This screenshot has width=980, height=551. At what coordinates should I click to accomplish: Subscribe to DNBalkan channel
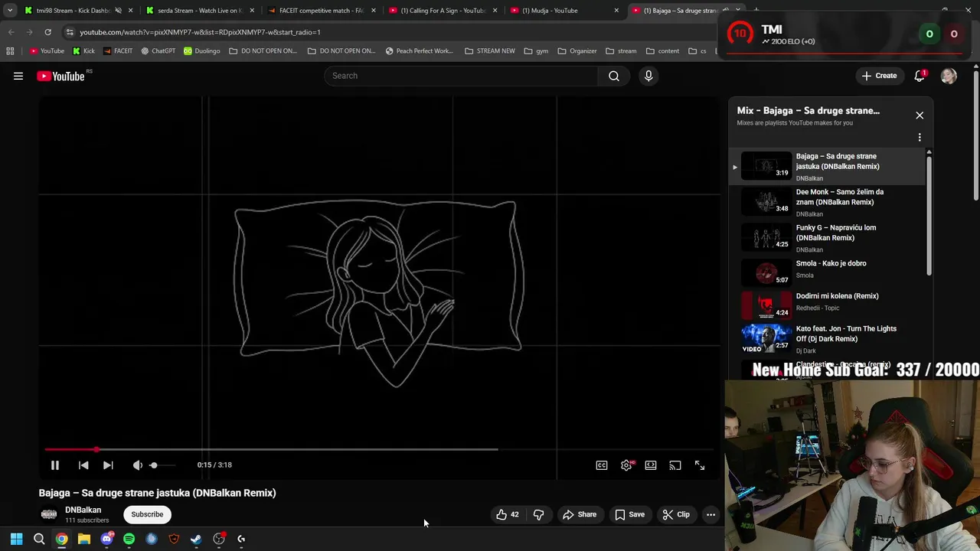tap(147, 514)
